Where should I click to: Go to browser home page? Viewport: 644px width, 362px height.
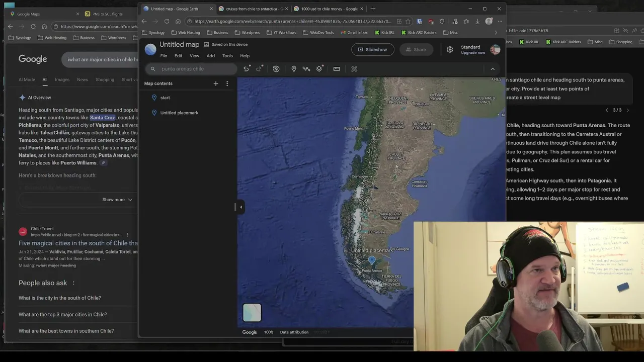coord(178,21)
